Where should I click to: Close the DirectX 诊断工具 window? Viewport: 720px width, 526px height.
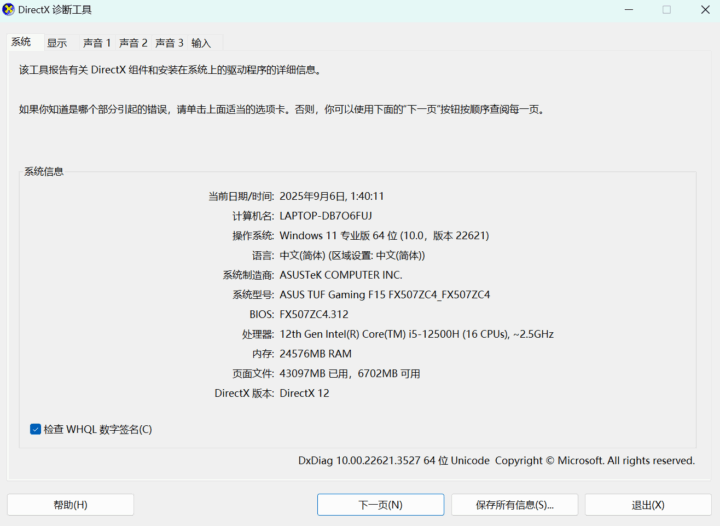coord(705,10)
